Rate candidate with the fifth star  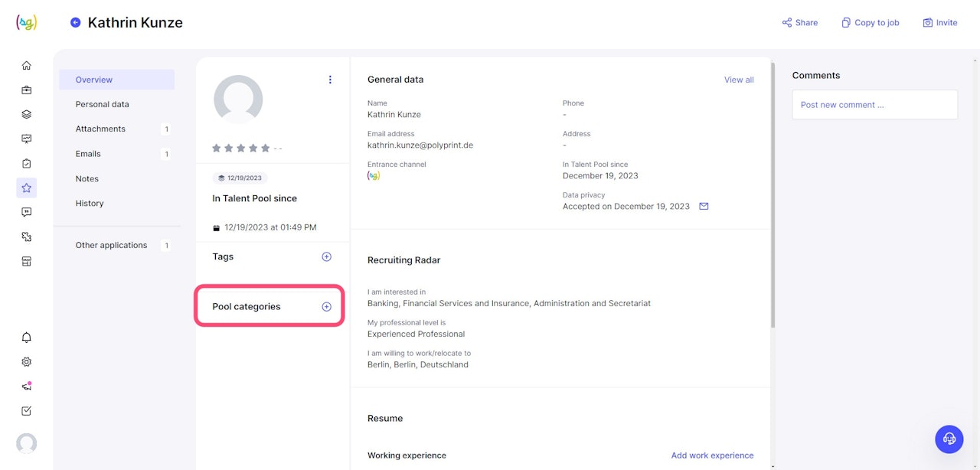[266, 148]
